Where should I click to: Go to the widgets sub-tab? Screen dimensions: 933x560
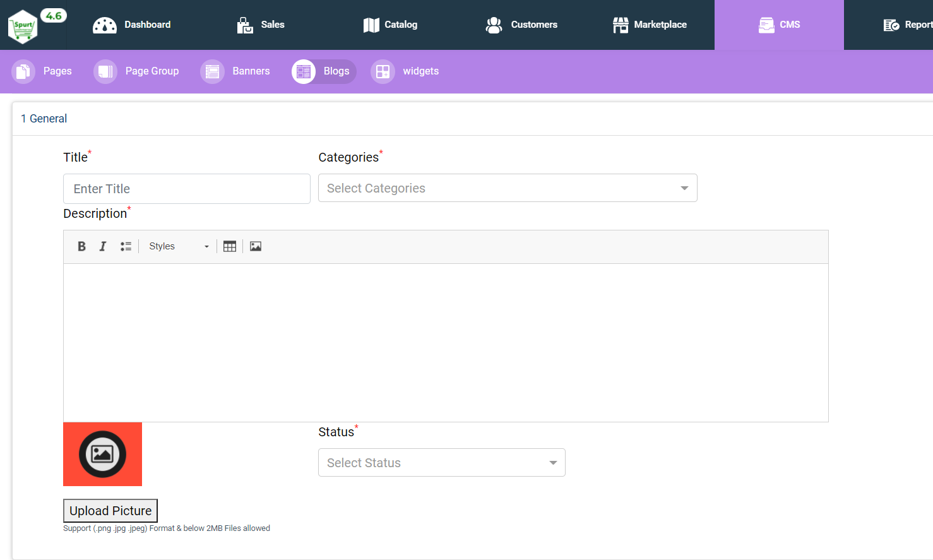[421, 71]
